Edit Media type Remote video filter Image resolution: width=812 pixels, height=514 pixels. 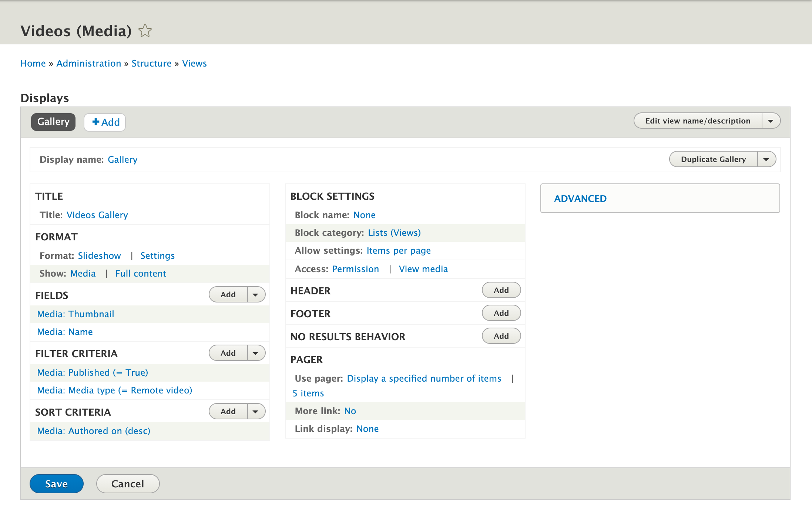[x=114, y=390]
